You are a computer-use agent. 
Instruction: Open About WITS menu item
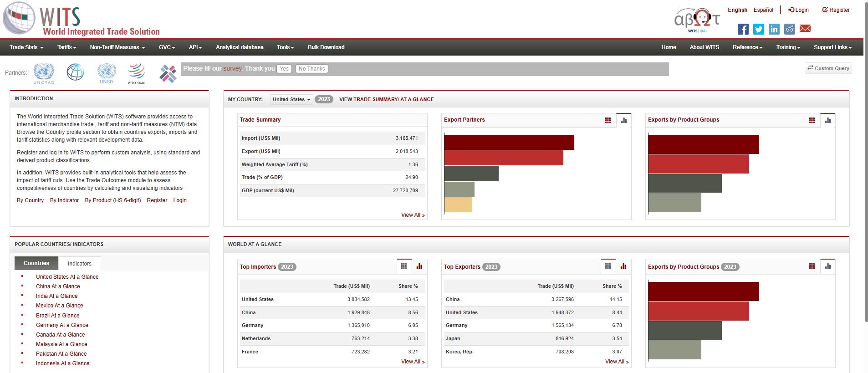704,47
